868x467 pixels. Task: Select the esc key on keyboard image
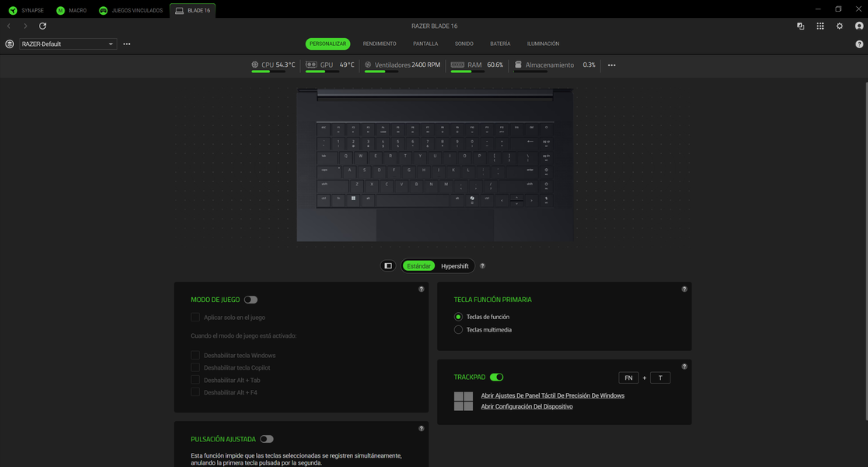324,129
